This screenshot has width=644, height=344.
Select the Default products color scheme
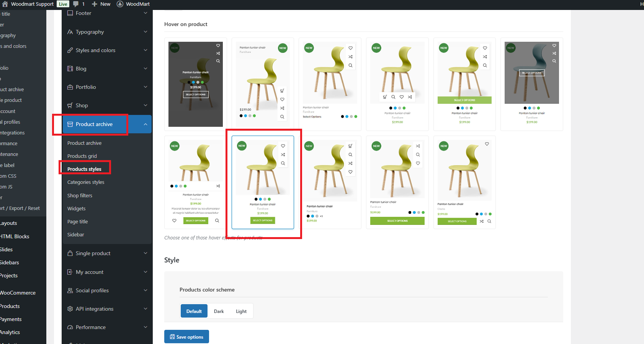click(x=194, y=311)
